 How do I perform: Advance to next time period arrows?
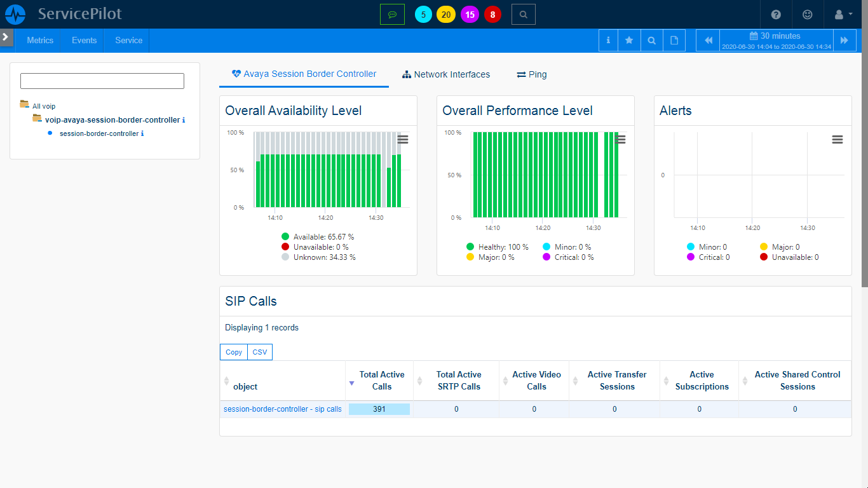click(844, 40)
